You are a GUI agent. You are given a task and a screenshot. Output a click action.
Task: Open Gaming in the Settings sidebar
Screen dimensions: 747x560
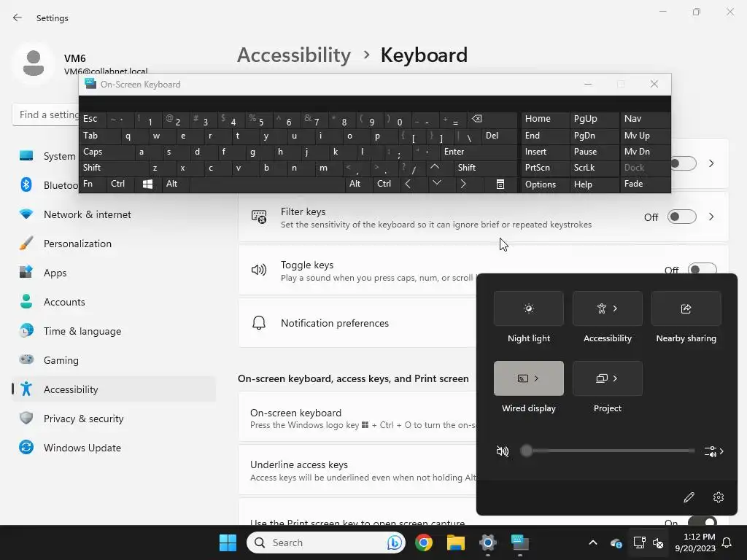(x=114, y=360)
